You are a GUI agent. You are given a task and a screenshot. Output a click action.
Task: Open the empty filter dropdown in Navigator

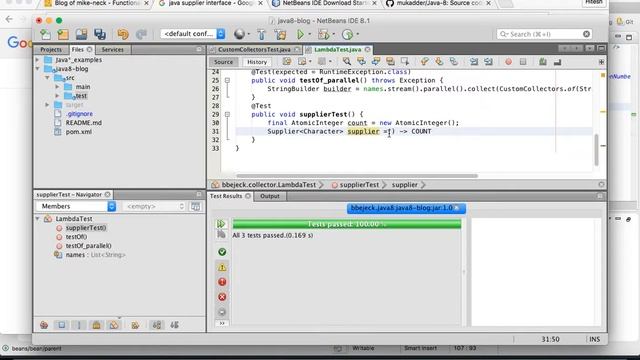pyautogui.click(x=154, y=207)
